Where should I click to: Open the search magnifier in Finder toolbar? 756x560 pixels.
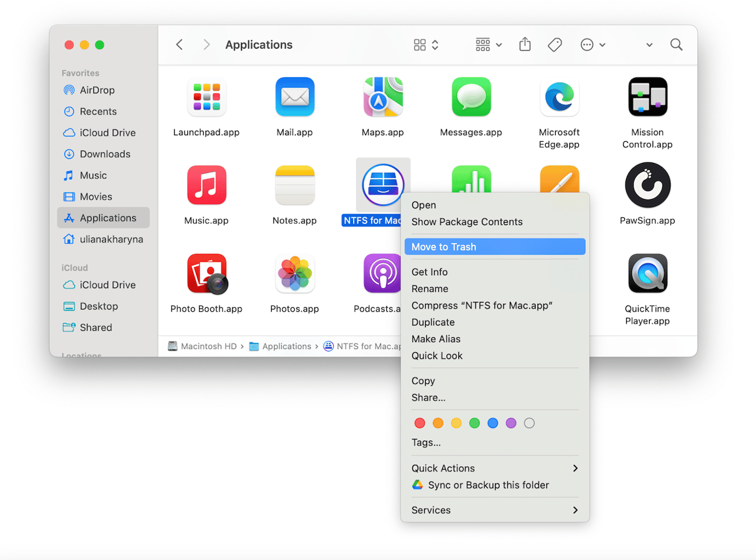point(676,45)
